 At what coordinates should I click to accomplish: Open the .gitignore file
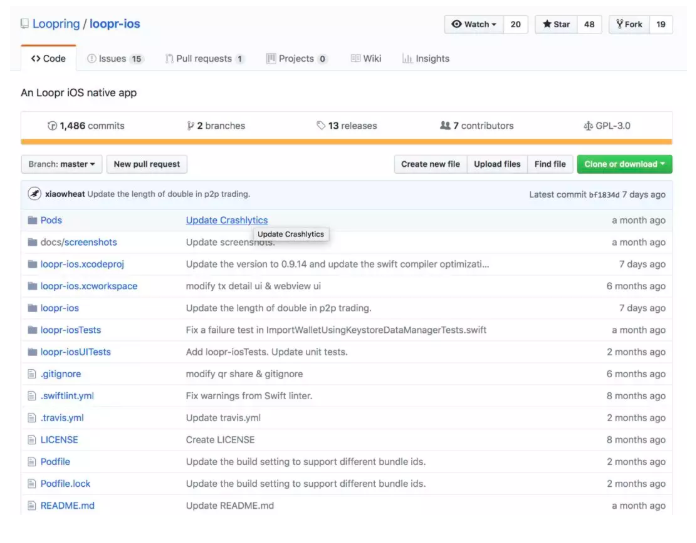click(x=61, y=374)
